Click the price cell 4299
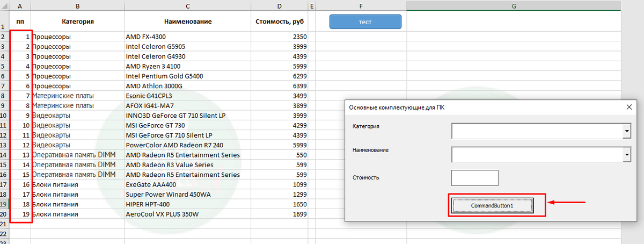 pyautogui.click(x=280, y=125)
